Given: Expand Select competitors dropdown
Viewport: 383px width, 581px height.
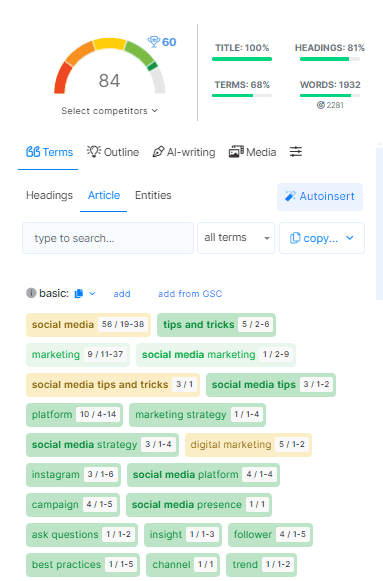Looking at the screenshot, I should coord(110,111).
